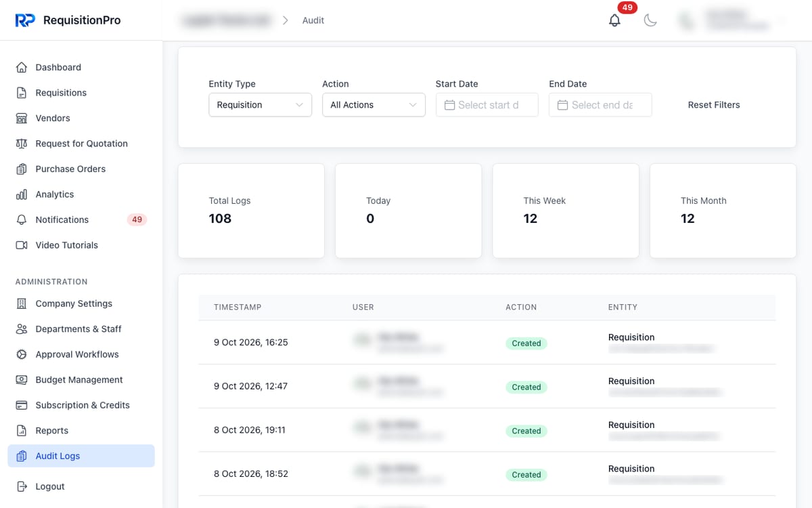Click the Dashboard home icon
This screenshot has height=508, width=812.
tap(22, 67)
